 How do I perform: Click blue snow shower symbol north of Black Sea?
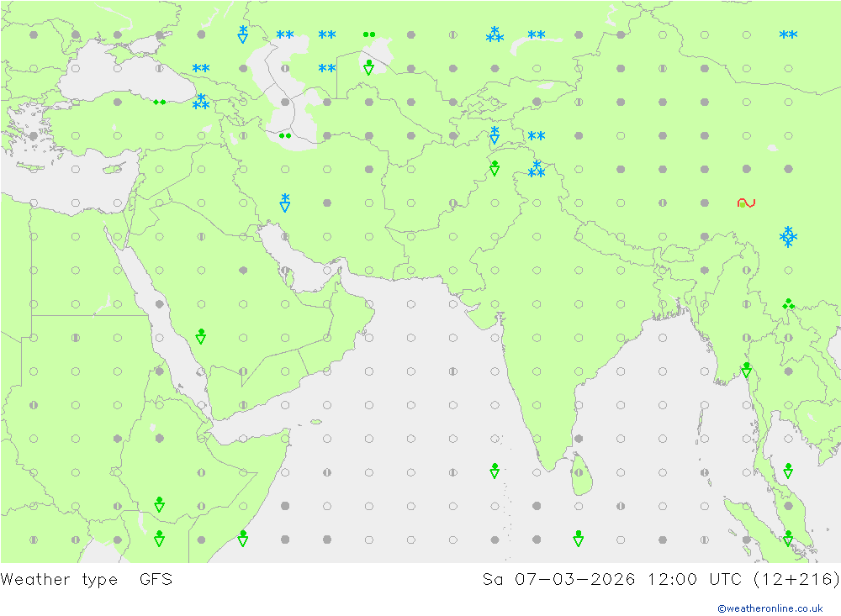(x=243, y=34)
